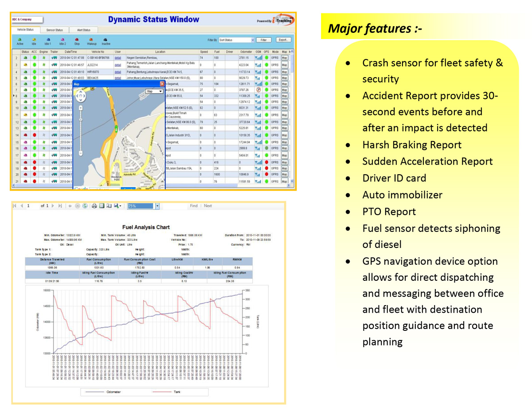Click the stop rendering icon
The width and height of the screenshot is (532, 416).
tap(78, 206)
